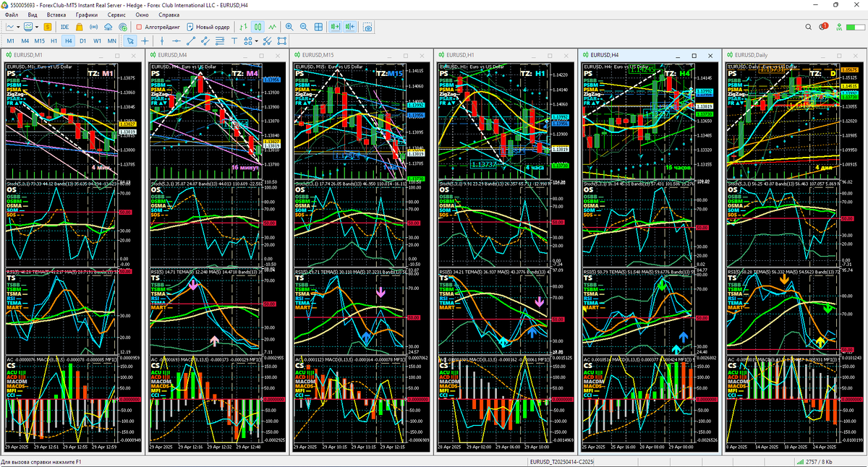This screenshot has height=467, width=868.
Task: Open account notifications icon with red badge
Action: coord(825,27)
